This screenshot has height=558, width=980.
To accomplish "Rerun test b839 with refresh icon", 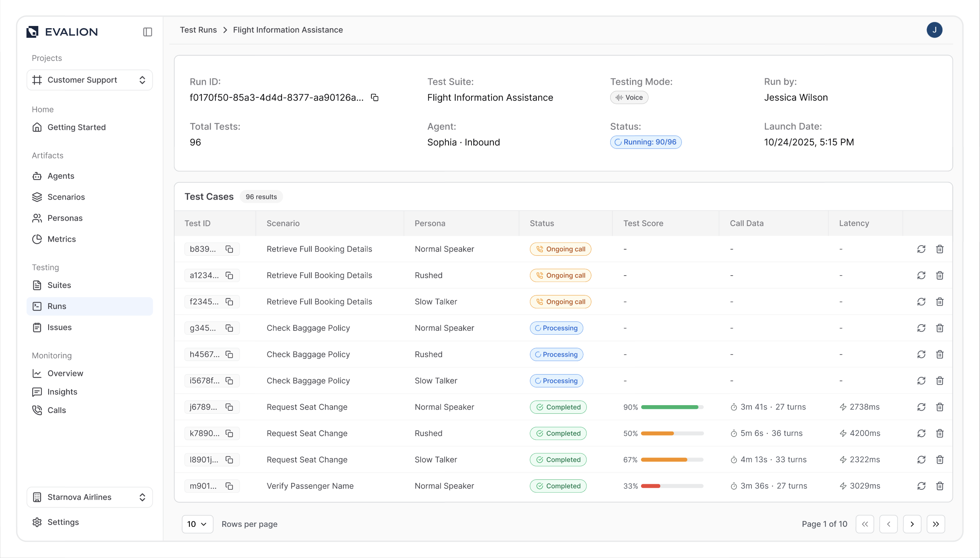I will [x=921, y=249].
